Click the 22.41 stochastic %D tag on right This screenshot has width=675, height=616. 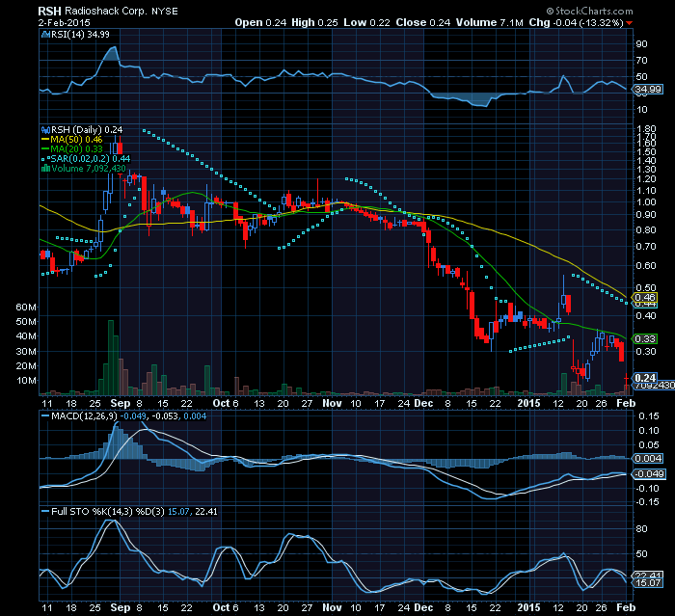click(648, 576)
